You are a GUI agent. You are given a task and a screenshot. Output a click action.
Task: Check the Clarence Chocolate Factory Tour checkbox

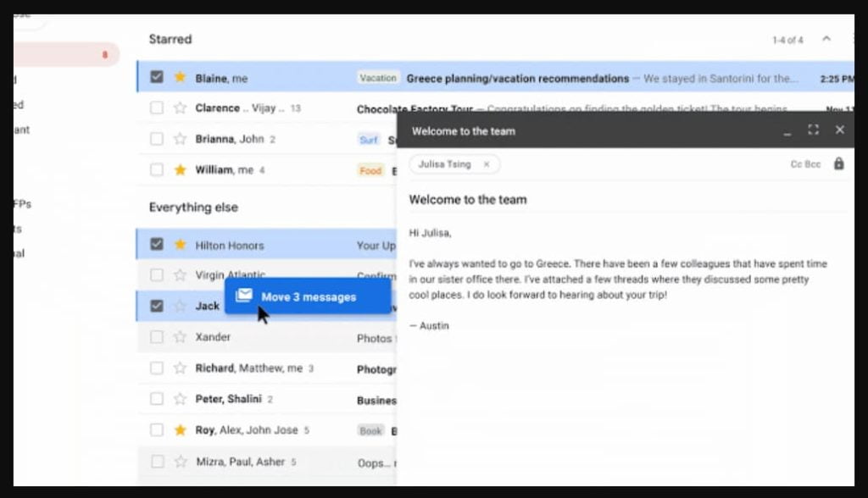(157, 108)
